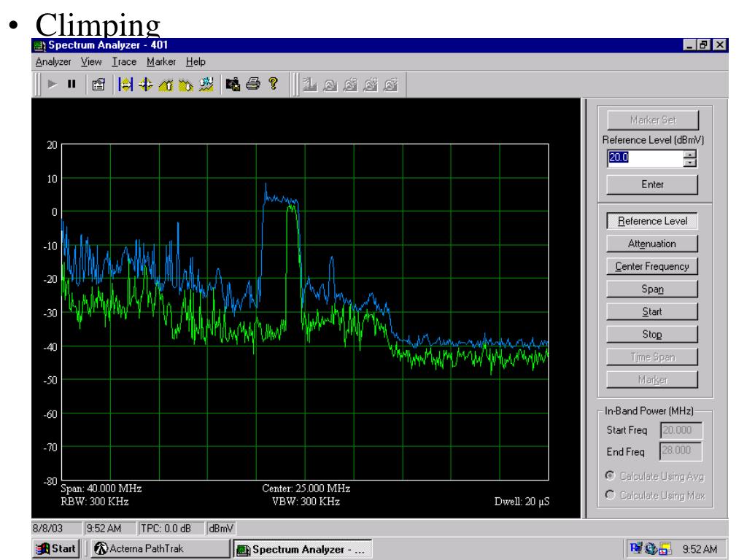747x560 pixels.
Task: Click the span-width arrows toolbar icon
Action: click(x=125, y=85)
